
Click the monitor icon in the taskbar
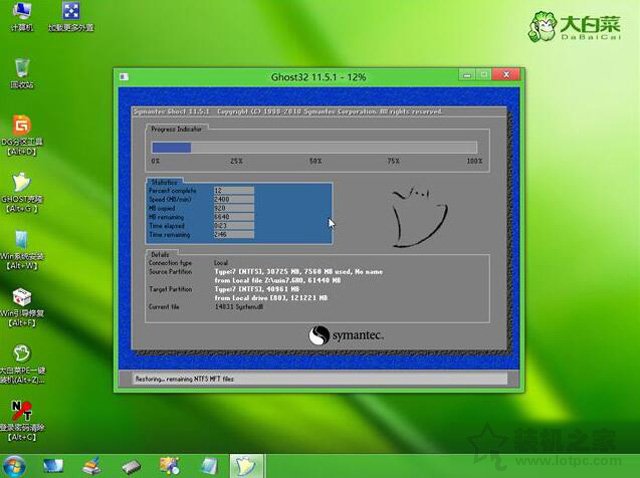(x=52, y=465)
